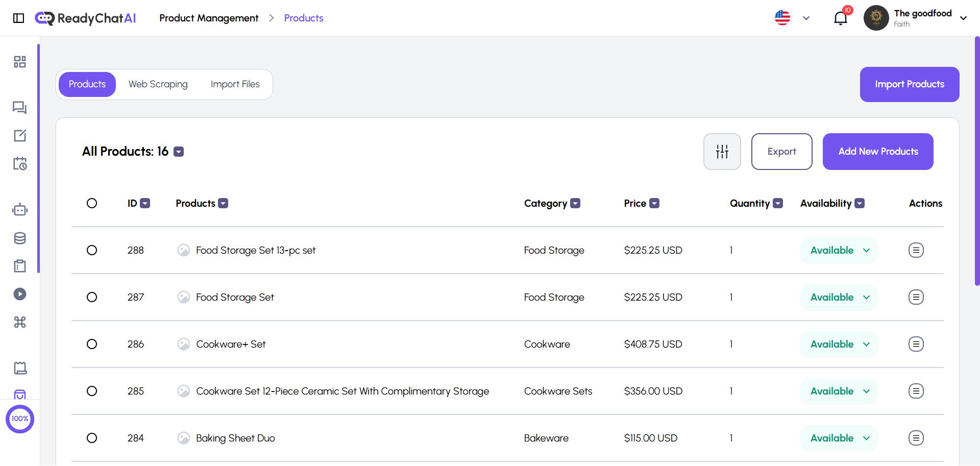Select all products using header selector
980x466 pixels.
coord(92,203)
